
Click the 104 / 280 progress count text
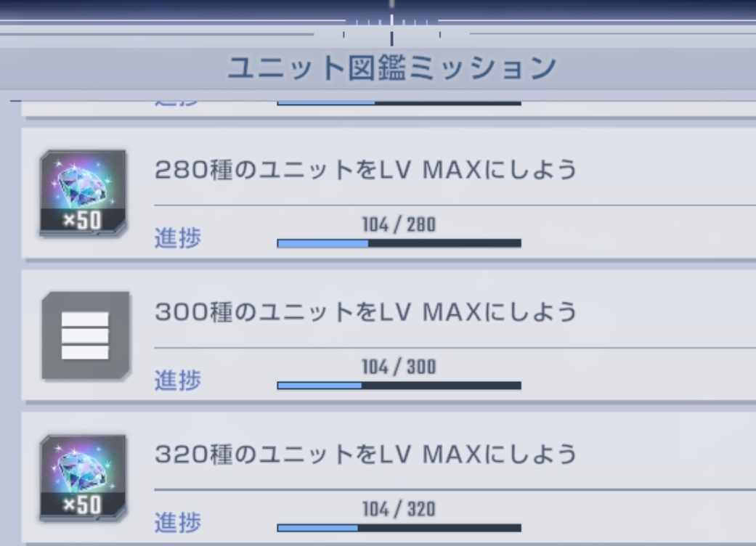[x=399, y=224]
